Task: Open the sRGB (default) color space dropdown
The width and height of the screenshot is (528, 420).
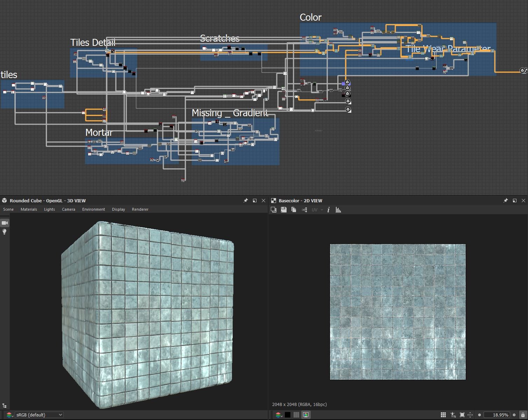Action: (x=39, y=415)
